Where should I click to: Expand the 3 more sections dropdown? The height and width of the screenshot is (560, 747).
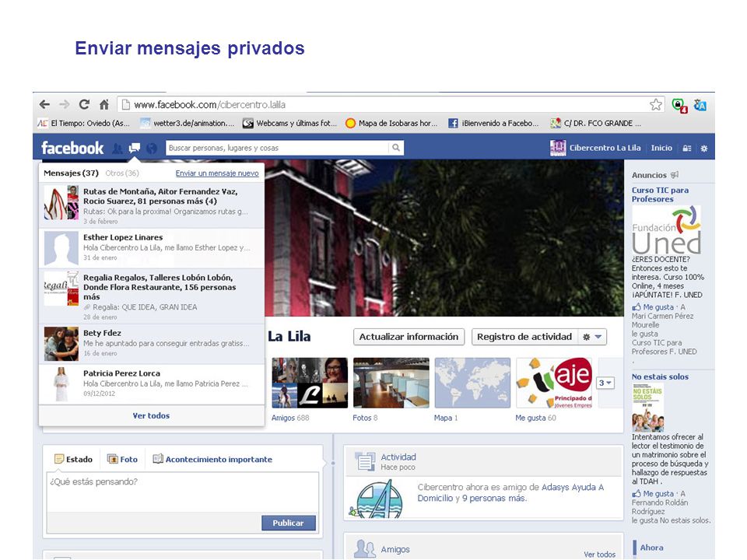(605, 383)
